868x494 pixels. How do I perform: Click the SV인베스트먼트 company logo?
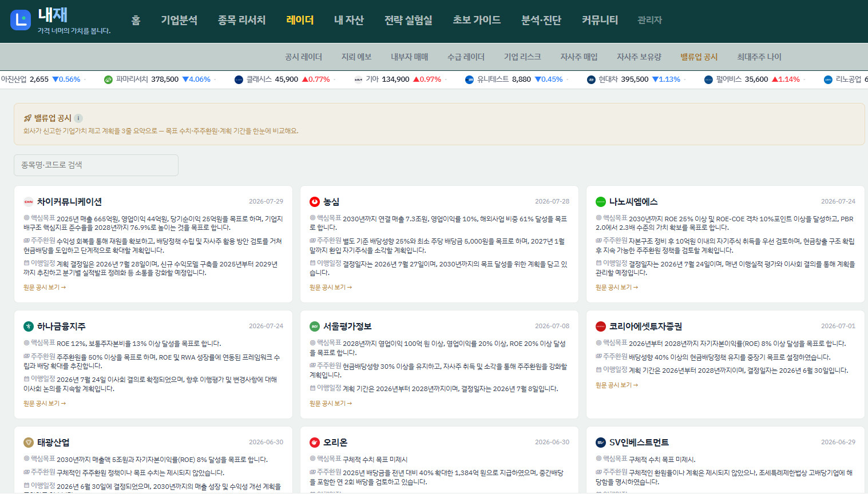(601, 443)
